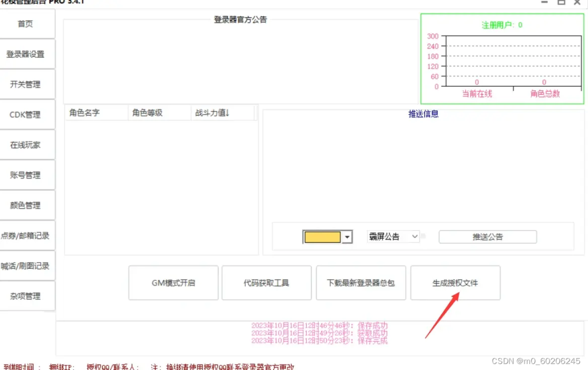Screen dimensions: 588x370
Task: Generate authorization file with 生成授权文件
Action: 455,283
